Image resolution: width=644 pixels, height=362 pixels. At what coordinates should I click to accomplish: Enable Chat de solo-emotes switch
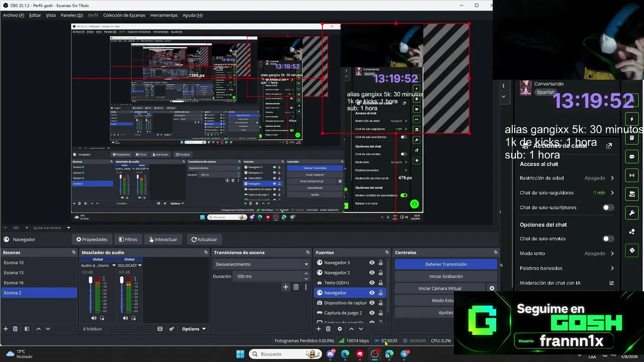tap(608, 239)
